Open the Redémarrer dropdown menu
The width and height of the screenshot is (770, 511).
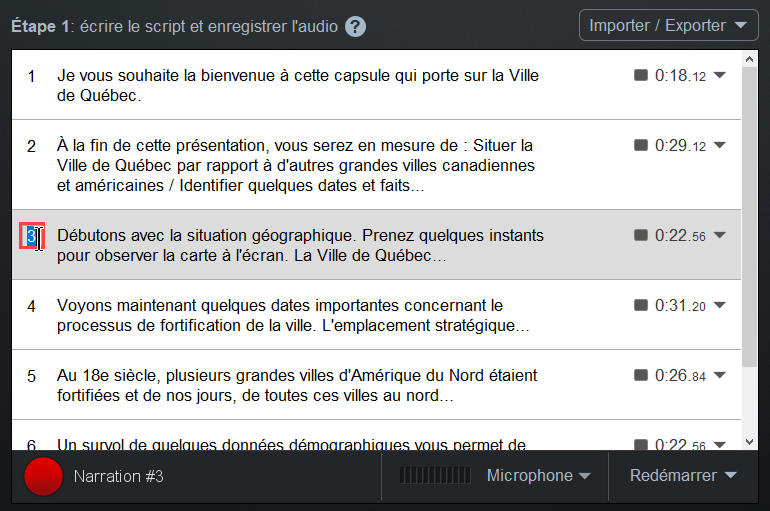coord(683,476)
